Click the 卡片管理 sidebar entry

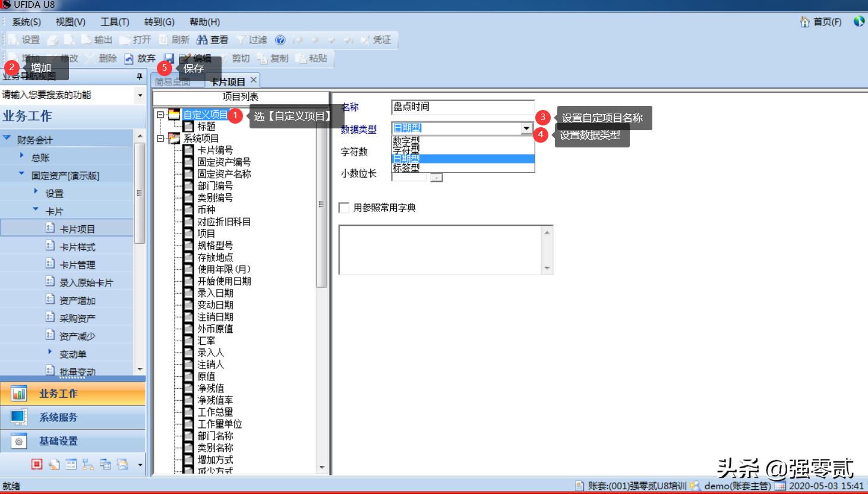[78, 264]
